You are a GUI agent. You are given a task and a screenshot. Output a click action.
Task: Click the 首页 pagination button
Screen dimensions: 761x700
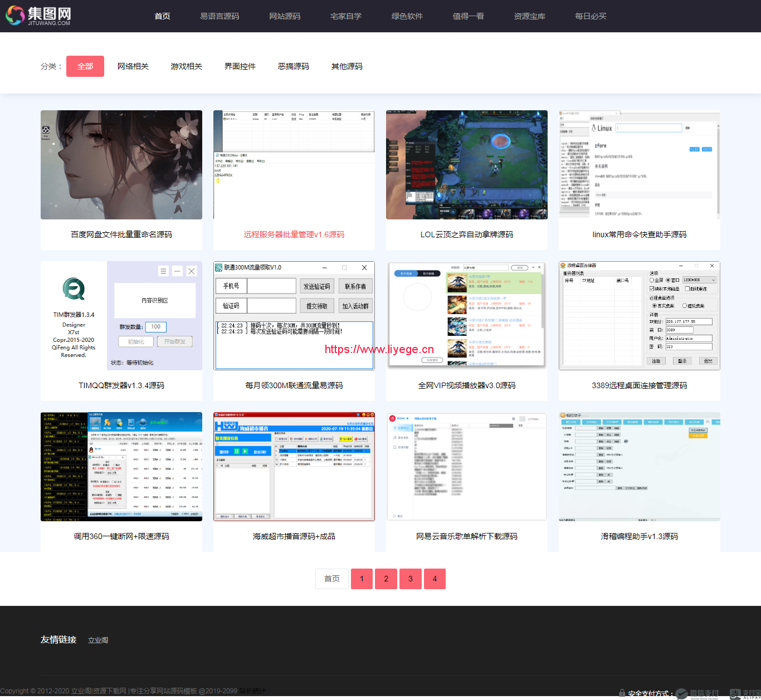pos(332,579)
